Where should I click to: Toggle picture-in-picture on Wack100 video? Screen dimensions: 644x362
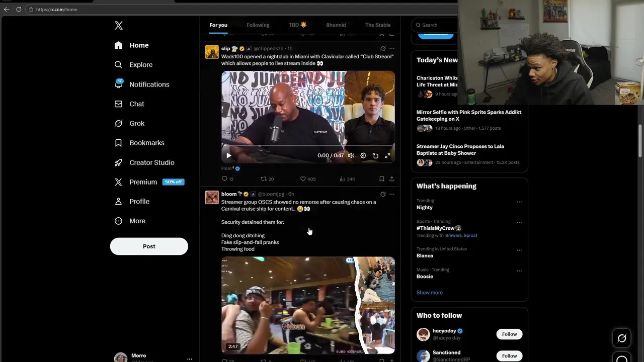click(x=375, y=156)
